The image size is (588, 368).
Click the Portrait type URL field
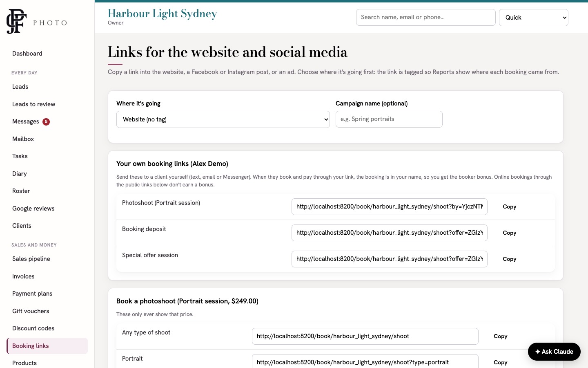(365, 361)
